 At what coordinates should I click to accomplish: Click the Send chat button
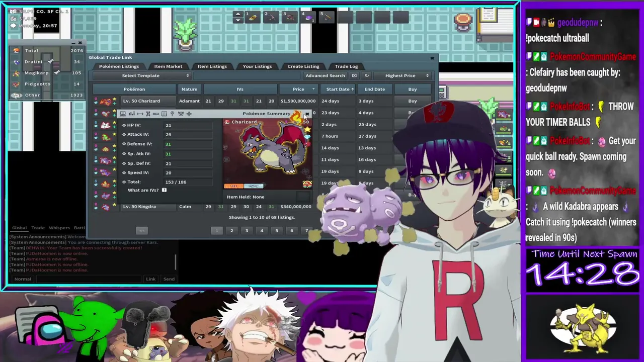tap(169, 279)
